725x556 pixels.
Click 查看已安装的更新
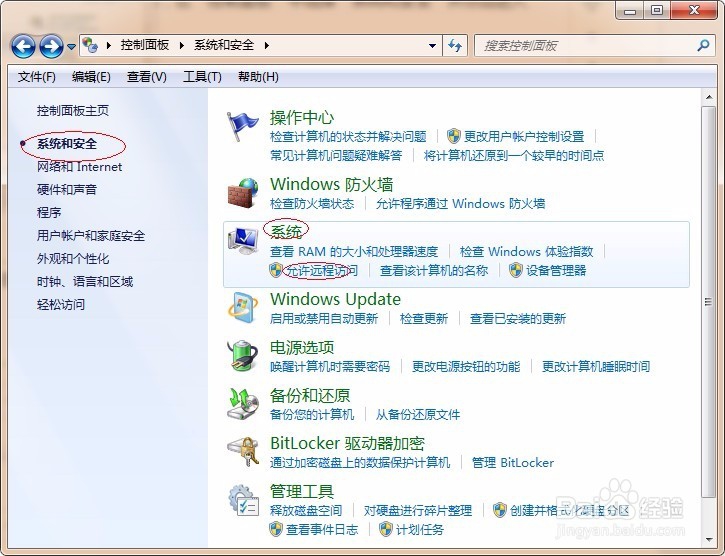pyautogui.click(x=517, y=319)
